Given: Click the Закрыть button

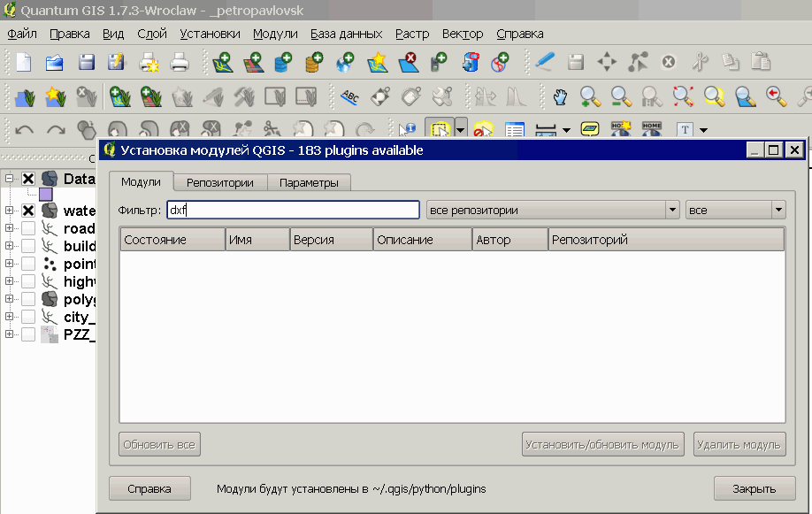Looking at the screenshot, I should 754,488.
